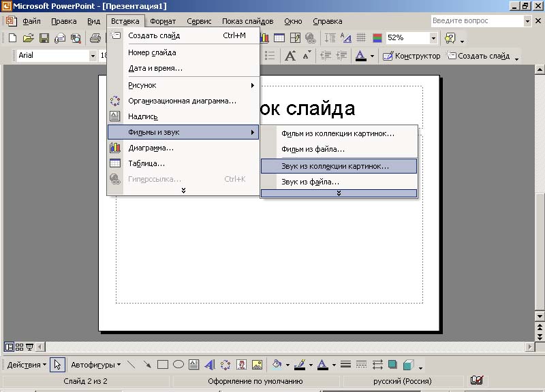Click the Open folder icon
This screenshot has width=545, height=392.
pos(28,38)
